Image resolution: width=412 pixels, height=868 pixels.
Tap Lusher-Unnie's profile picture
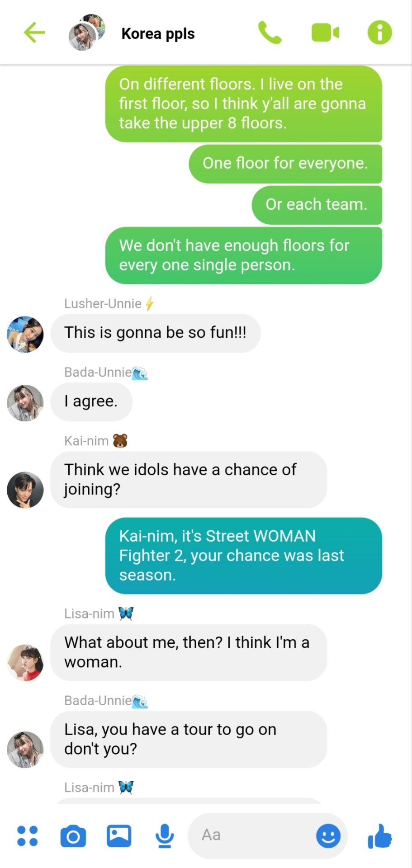[25, 334]
